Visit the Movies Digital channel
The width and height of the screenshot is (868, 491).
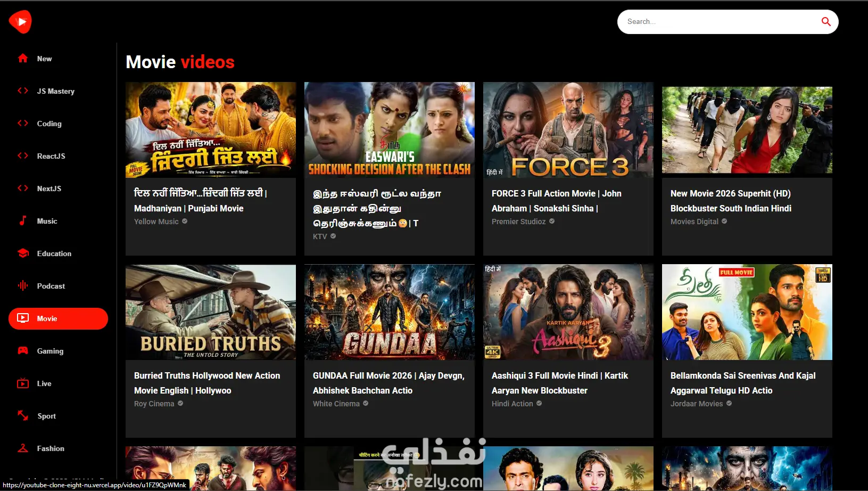pyautogui.click(x=695, y=222)
